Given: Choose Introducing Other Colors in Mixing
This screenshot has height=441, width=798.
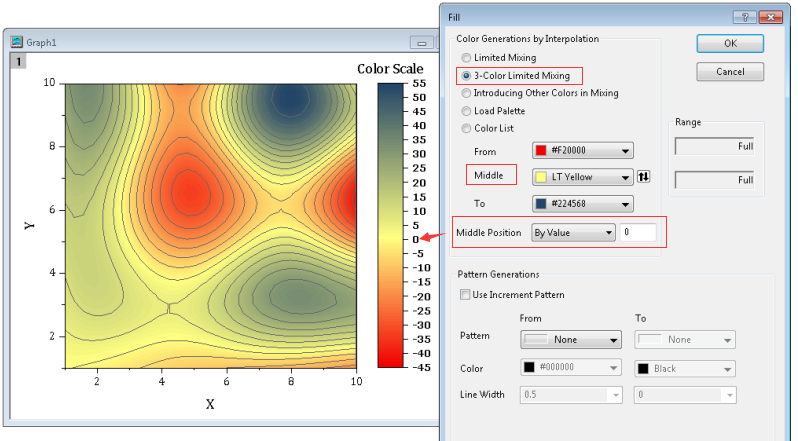Looking at the screenshot, I should (466, 93).
